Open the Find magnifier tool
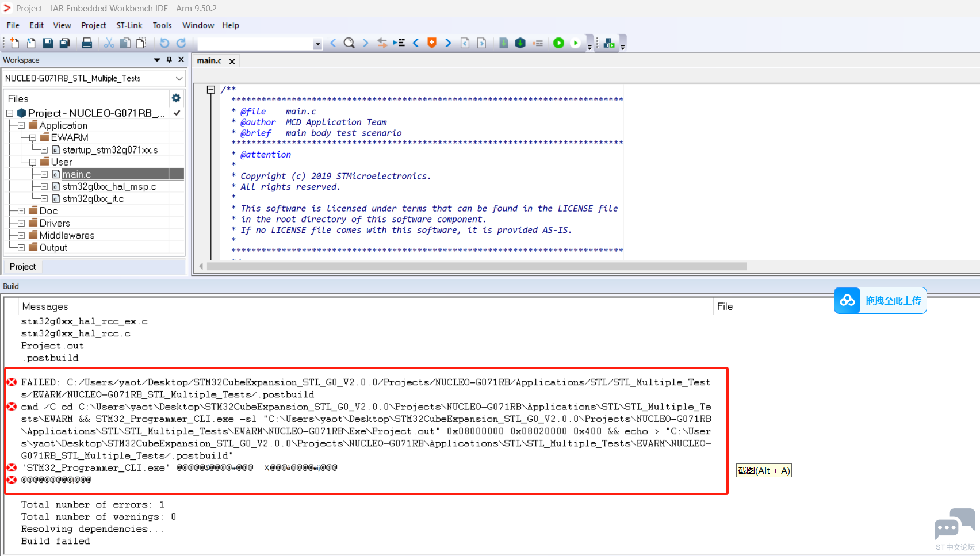Viewport: 980px width, 556px height. pos(349,43)
